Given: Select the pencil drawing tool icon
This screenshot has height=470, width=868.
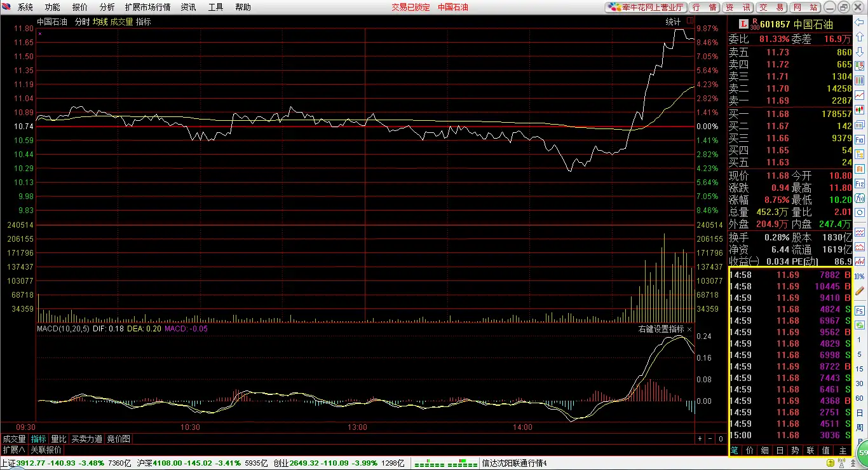Looking at the screenshot, I should (x=860, y=291).
